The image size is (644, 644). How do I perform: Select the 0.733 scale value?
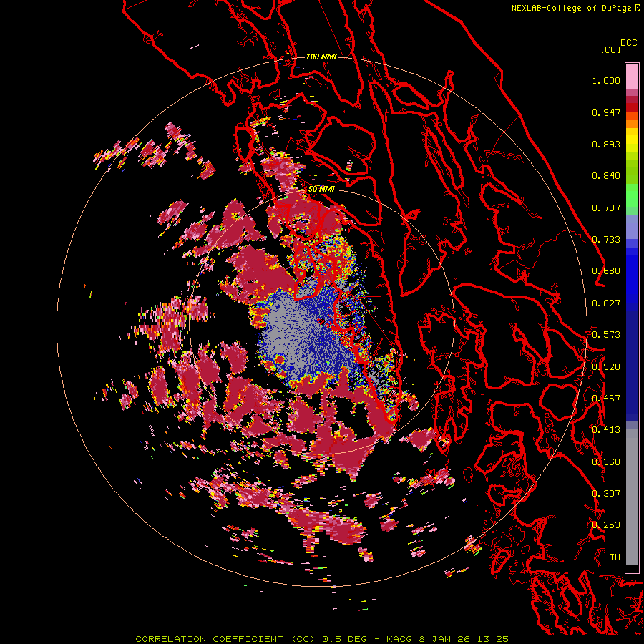click(x=606, y=240)
